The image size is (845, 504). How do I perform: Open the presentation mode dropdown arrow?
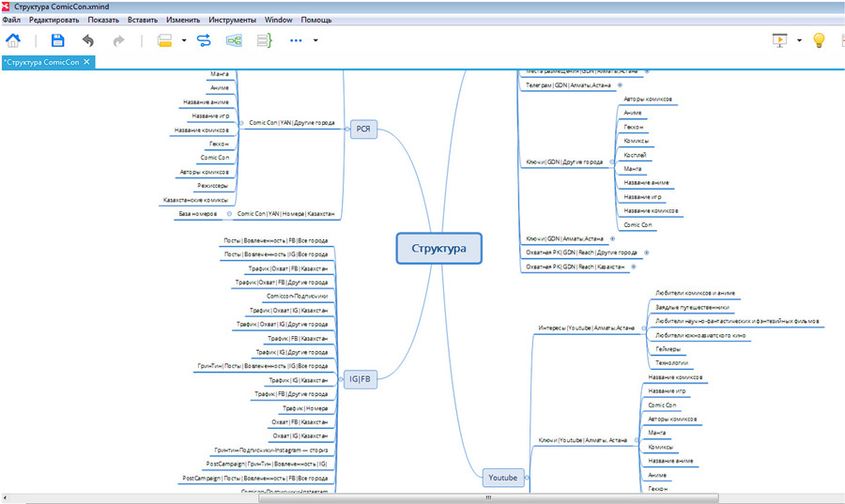click(x=799, y=40)
